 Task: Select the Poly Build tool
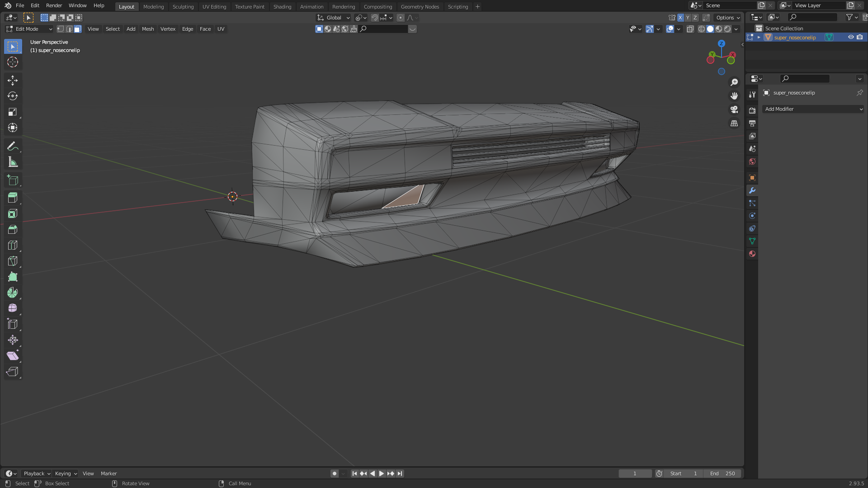click(x=13, y=277)
